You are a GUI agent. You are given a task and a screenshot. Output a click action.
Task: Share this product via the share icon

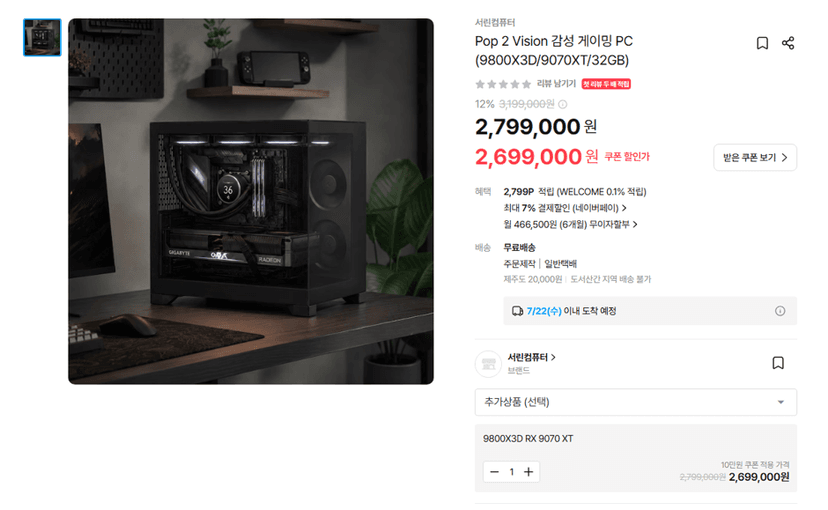[788, 43]
